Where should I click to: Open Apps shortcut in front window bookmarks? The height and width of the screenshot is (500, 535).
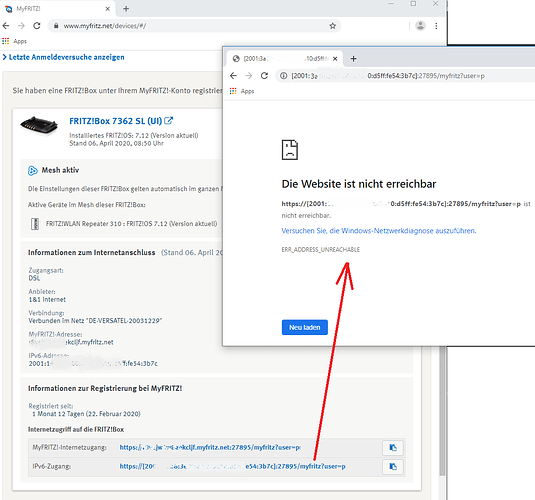pyautogui.click(x=242, y=91)
